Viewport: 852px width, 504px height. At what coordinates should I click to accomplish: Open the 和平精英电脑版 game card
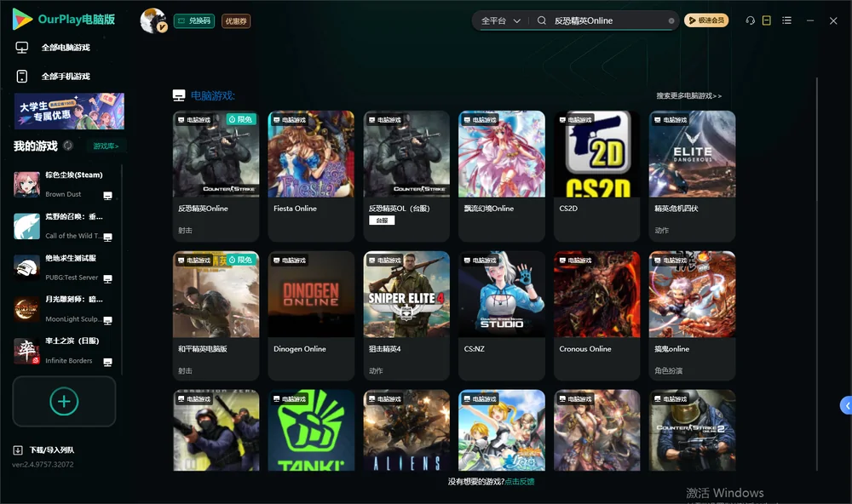pos(216,316)
